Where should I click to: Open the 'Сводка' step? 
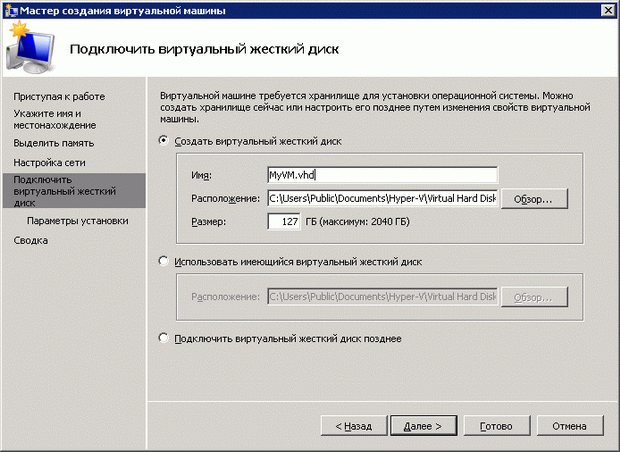pyautogui.click(x=30, y=240)
